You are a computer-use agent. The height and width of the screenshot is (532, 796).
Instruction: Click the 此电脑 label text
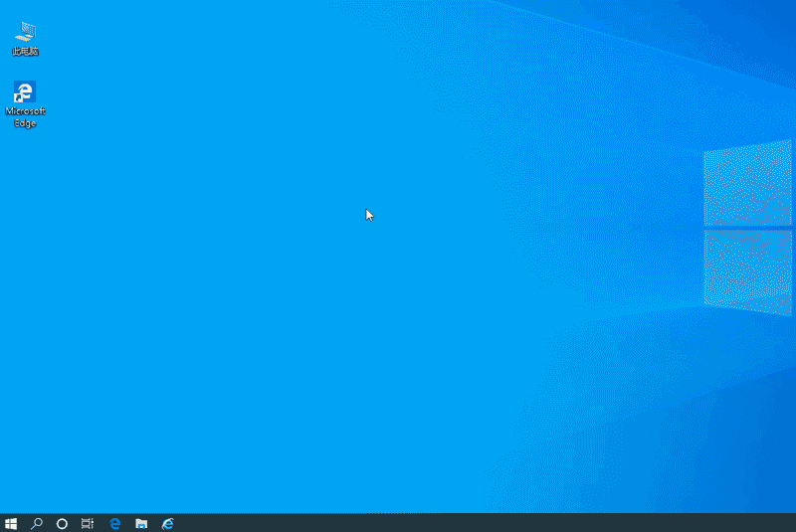tap(25, 52)
